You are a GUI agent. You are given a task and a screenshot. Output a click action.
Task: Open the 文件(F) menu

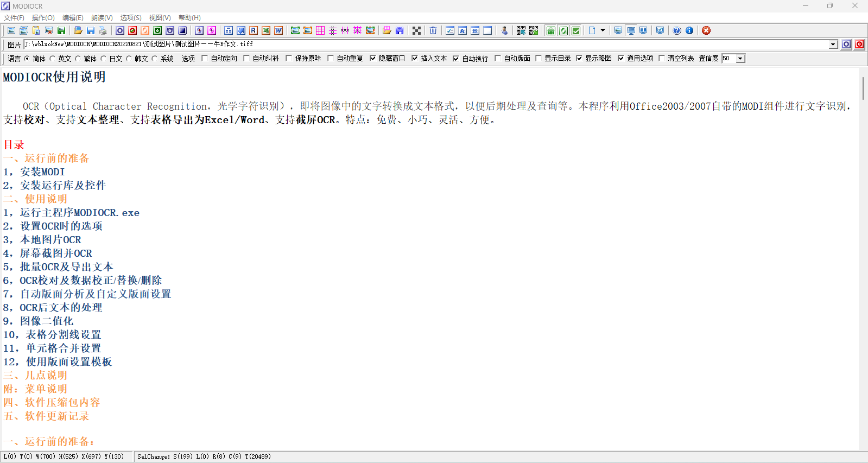pos(14,18)
